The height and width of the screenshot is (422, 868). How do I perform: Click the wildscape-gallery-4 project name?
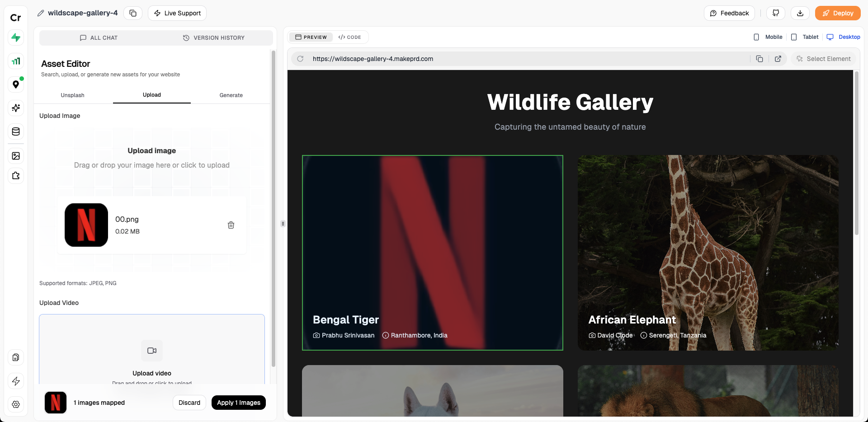[x=83, y=13]
